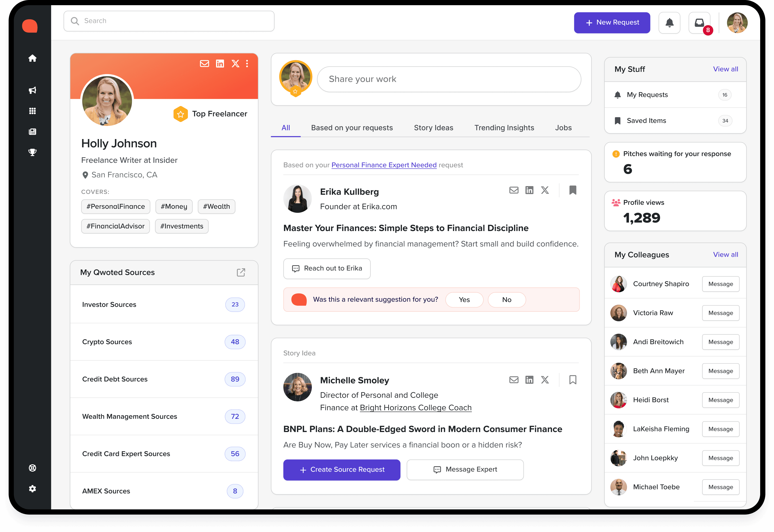Open settings gear in sidebar
This screenshot has width=774, height=532.
pos(32,489)
